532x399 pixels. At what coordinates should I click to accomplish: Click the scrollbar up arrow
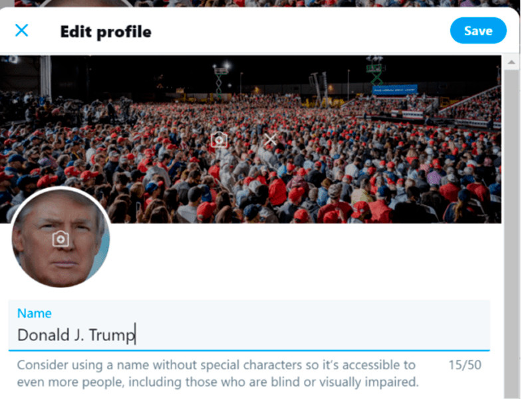tap(511, 63)
